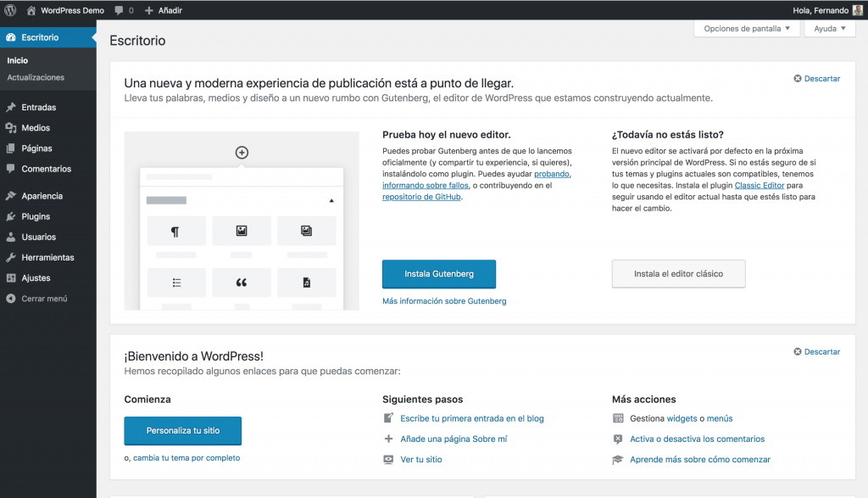Image resolution: width=868 pixels, height=498 pixels.
Task: Click the Gutenberg editor preview image
Action: click(242, 221)
